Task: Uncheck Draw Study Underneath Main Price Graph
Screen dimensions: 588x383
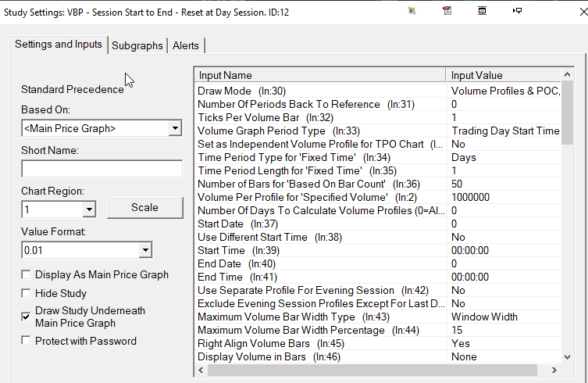Action: click(x=27, y=317)
